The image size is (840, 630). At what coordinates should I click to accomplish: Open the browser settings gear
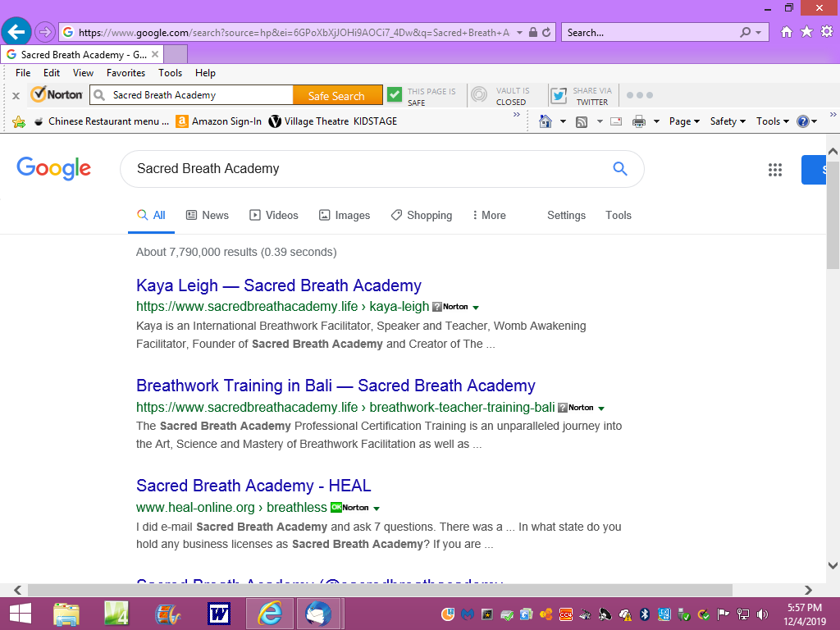[x=827, y=32]
